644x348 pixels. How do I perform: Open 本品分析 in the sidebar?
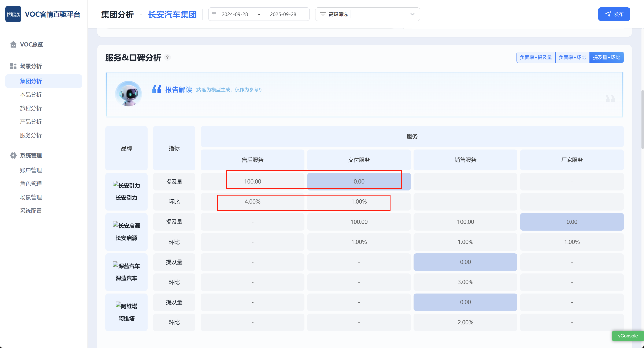click(x=31, y=95)
